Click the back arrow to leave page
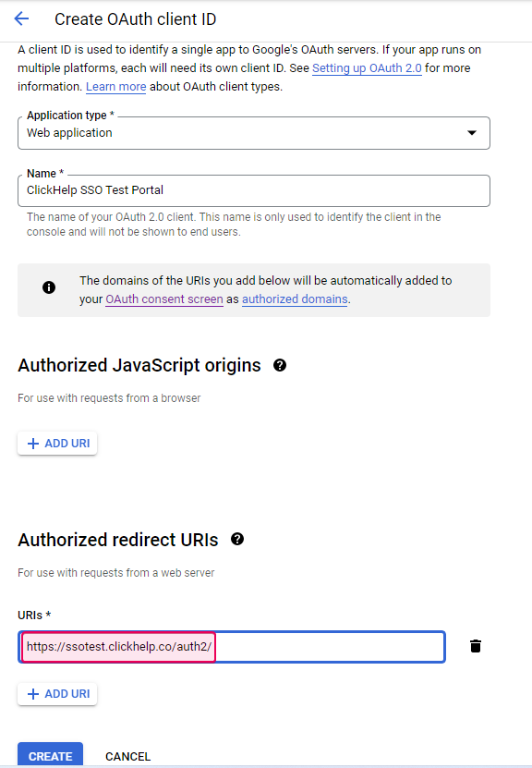Viewport: 532px width, 768px height. click(20, 18)
